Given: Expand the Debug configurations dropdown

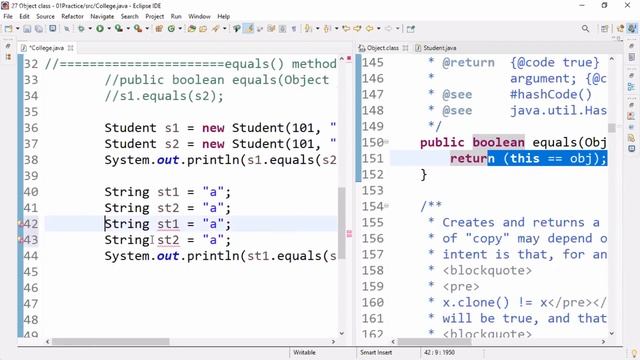Looking at the screenshot, I should 90,29.
